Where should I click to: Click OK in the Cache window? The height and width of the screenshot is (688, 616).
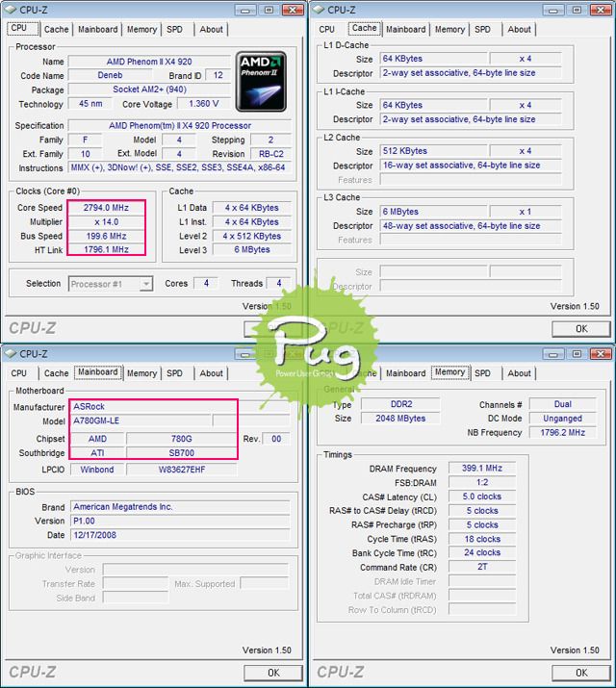click(581, 329)
